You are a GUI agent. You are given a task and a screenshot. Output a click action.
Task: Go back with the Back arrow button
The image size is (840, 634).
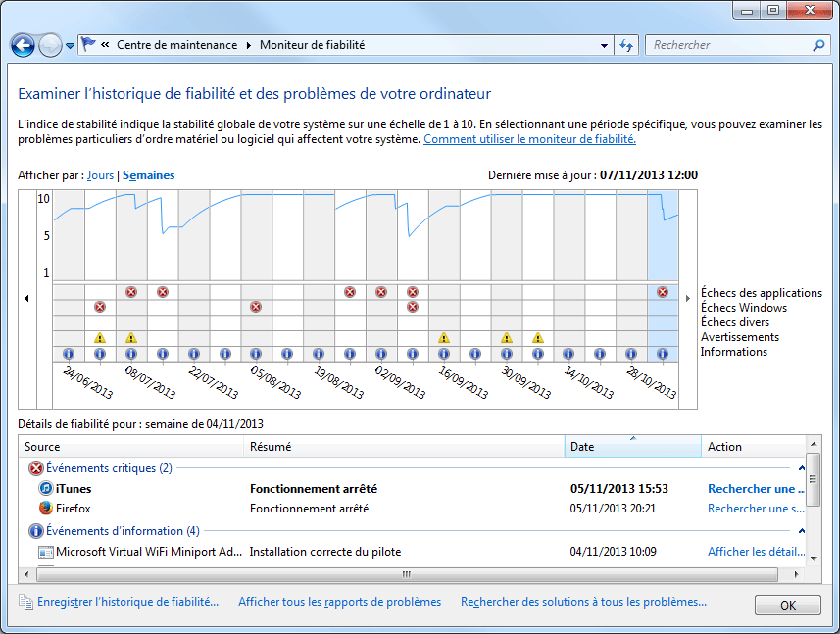[23, 45]
